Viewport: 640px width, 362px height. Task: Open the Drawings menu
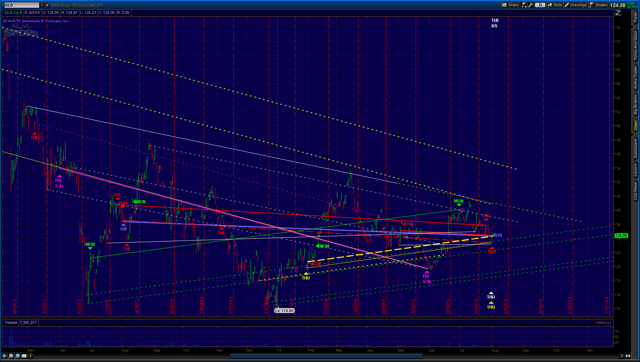(576, 5)
